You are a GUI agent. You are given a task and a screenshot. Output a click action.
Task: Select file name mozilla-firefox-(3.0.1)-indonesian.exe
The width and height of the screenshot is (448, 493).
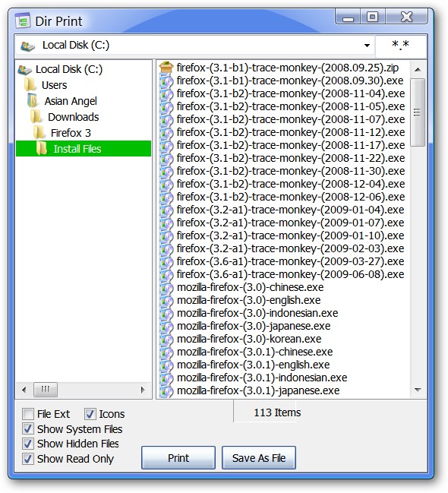click(x=262, y=378)
